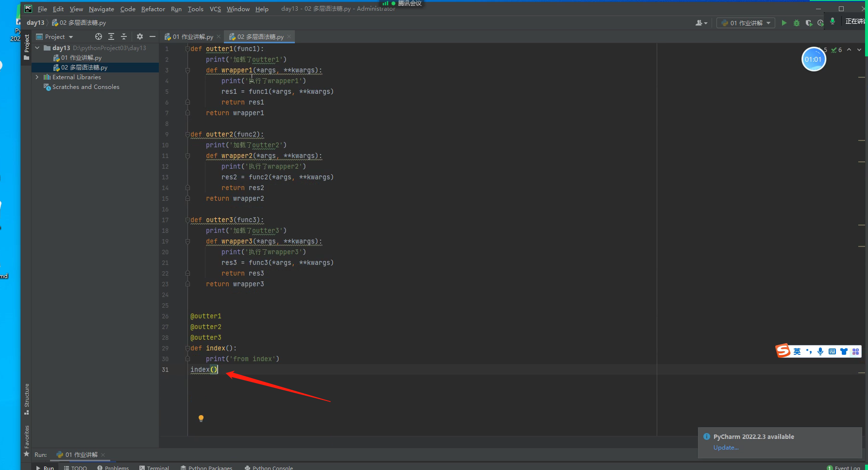This screenshot has height=470, width=868.
Task: Click the 01:01 floating timer bubble
Action: [x=813, y=59]
